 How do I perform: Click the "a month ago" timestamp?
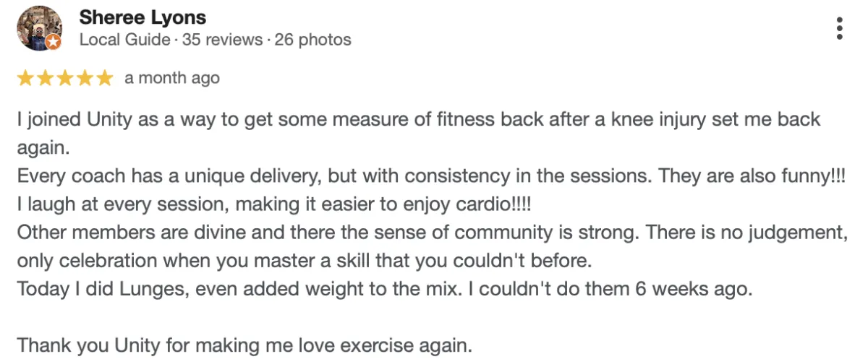pyautogui.click(x=172, y=78)
